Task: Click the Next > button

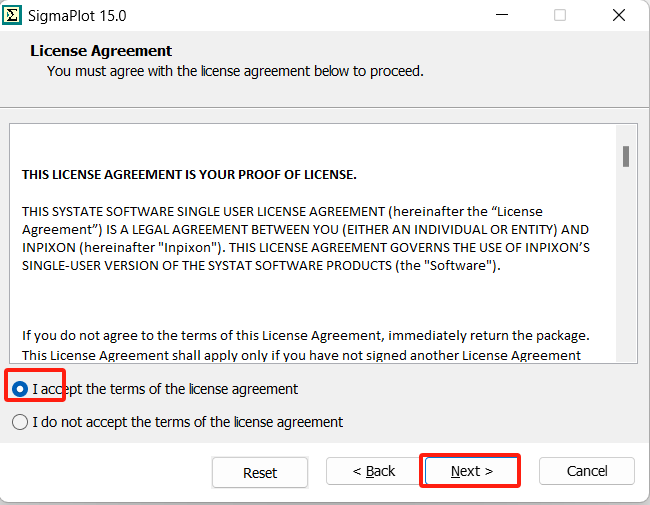Action: (x=472, y=471)
